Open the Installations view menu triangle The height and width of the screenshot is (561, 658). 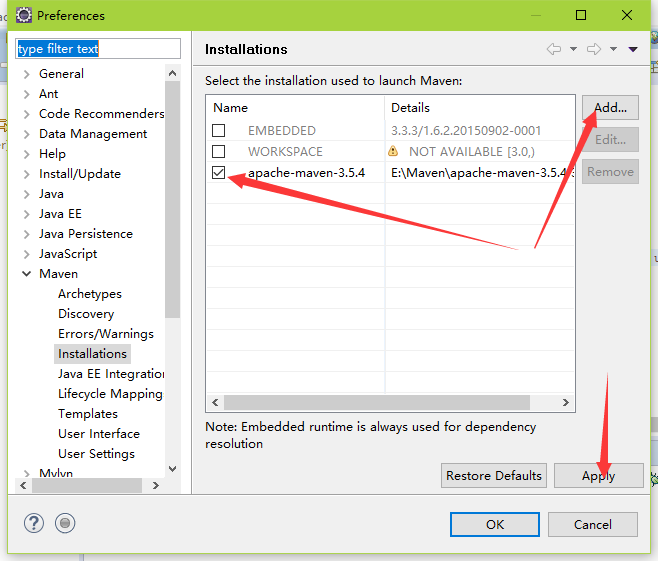633,50
